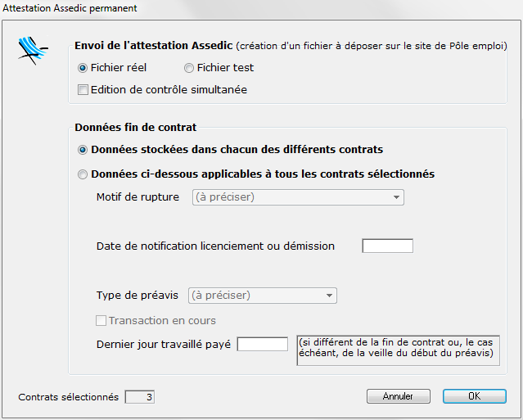Focus the Dernier jour travaillé payé field
This screenshot has width=523, height=420.
click(262, 344)
